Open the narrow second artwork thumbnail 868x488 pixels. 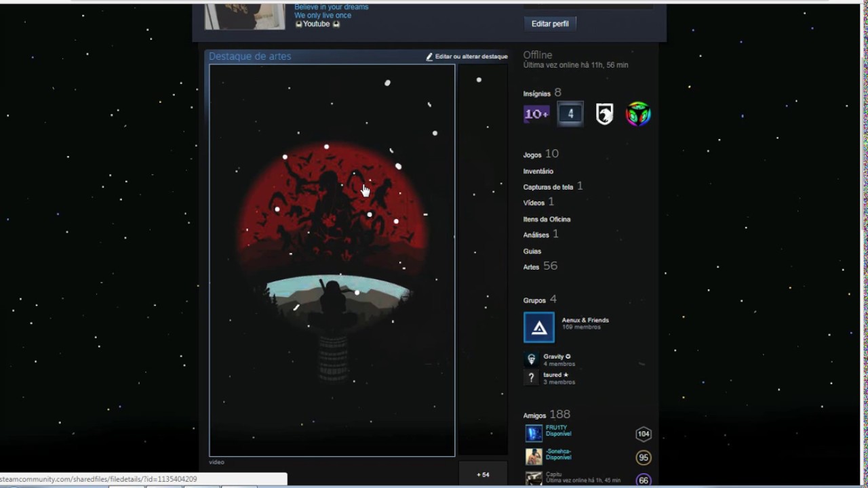click(x=483, y=260)
